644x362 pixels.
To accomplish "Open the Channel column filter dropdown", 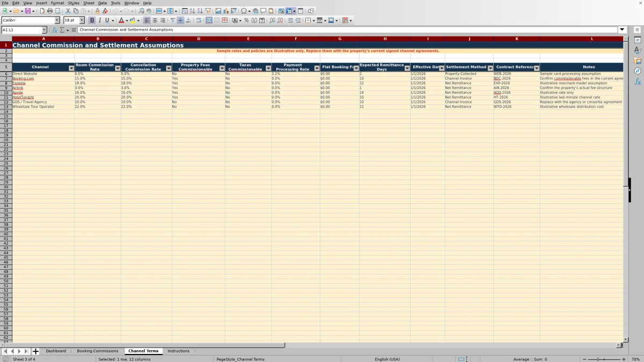I will (71, 69).
